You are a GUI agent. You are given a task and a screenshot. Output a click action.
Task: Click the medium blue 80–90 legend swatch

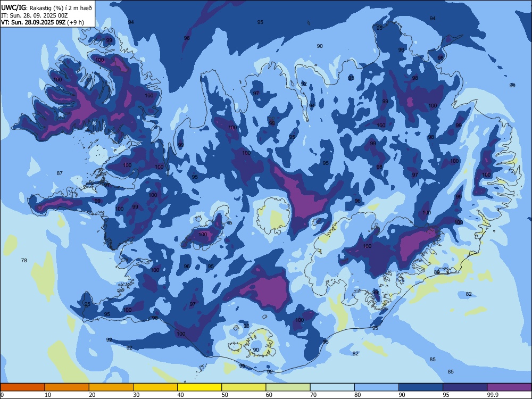tap(377, 387)
